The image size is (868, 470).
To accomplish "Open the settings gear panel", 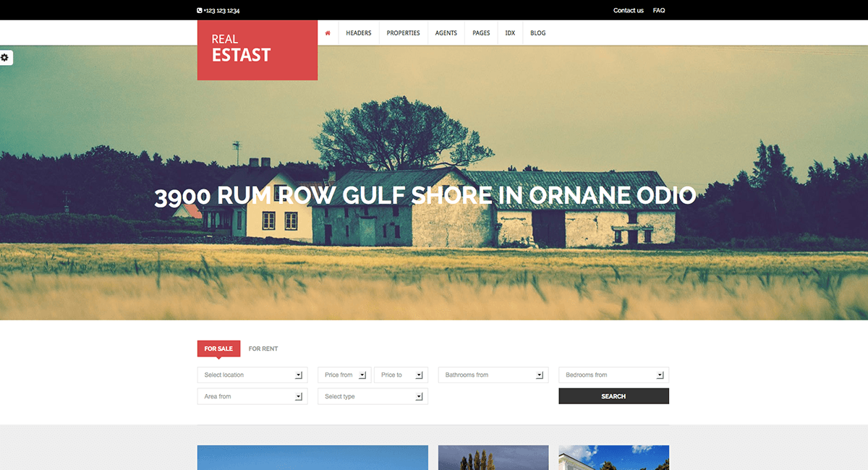I will (x=5, y=57).
